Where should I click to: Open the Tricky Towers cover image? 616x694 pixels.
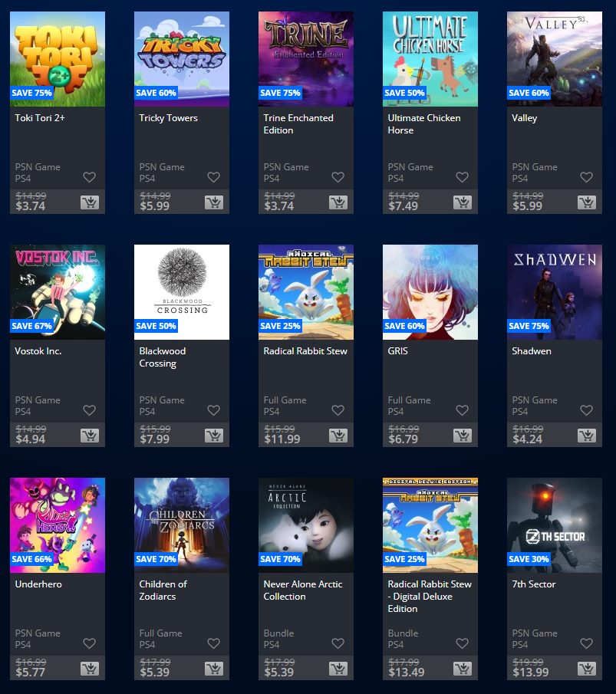click(x=182, y=59)
